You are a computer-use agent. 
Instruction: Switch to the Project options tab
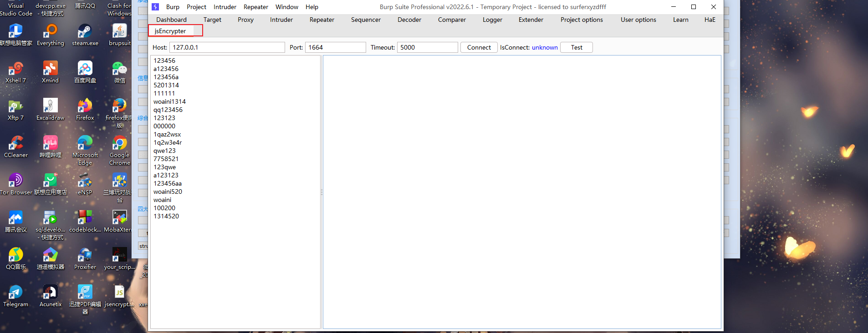click(x=582, y=20)
